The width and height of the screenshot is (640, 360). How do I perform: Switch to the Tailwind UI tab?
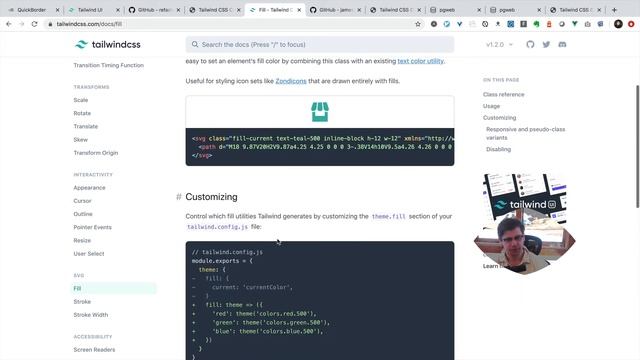(90, 10)
